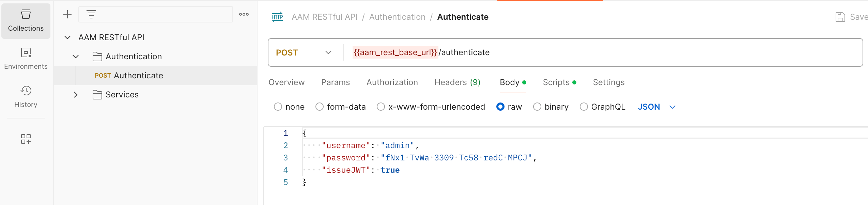The height and width of the screenshot is (205, 868).
Task: Click the Authentication folder icon
Action: click(x=97, y=57)
